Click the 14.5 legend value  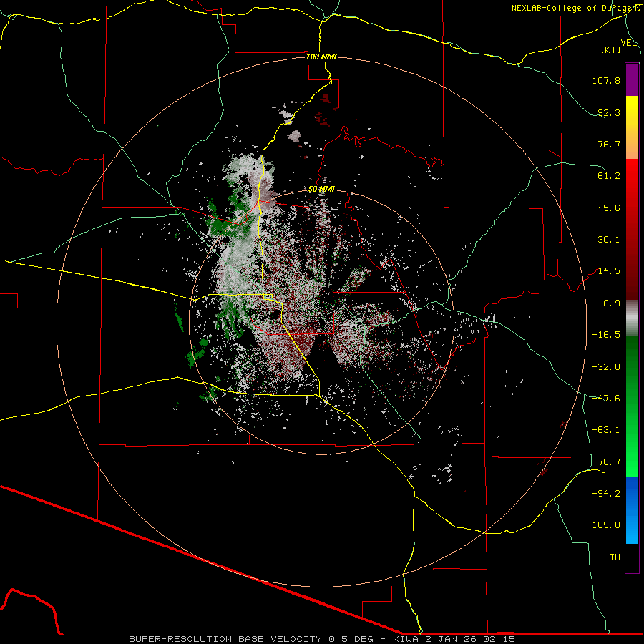609,271
